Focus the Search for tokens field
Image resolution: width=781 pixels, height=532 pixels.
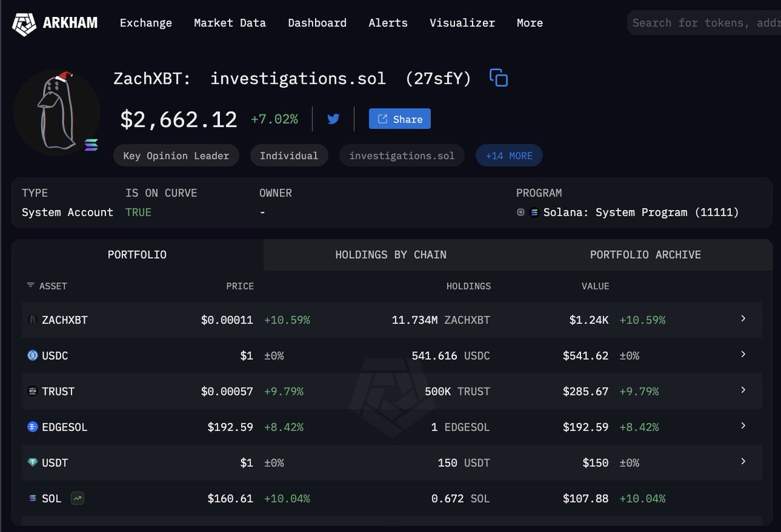pos(704,23)
